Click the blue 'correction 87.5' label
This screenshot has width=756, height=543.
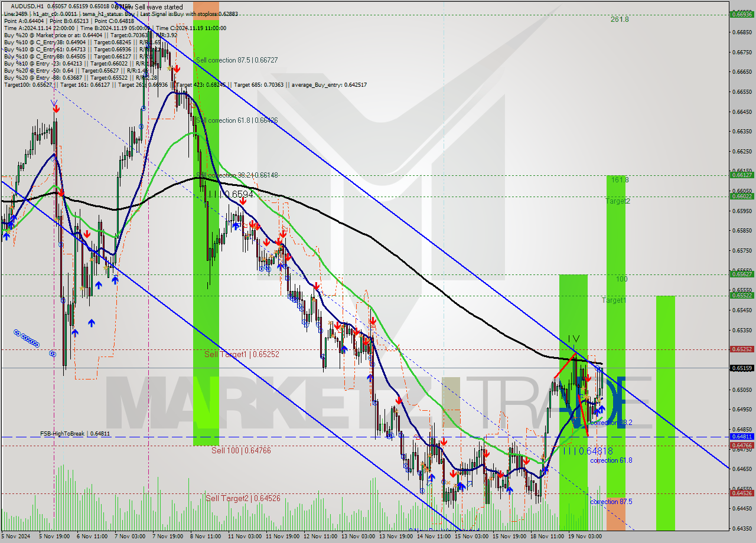[x=611, y=502]
